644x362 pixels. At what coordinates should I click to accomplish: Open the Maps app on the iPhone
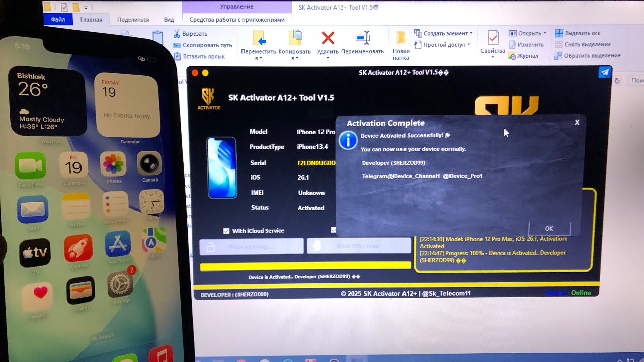point(154,240)
